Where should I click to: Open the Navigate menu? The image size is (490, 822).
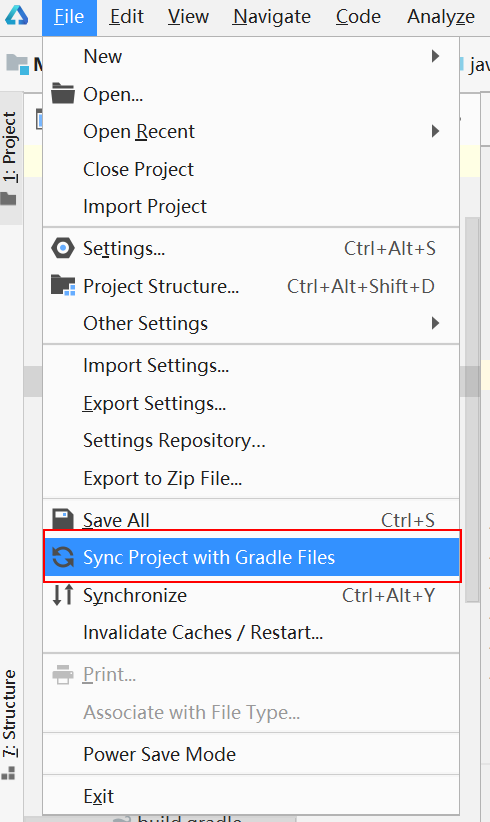271,17
